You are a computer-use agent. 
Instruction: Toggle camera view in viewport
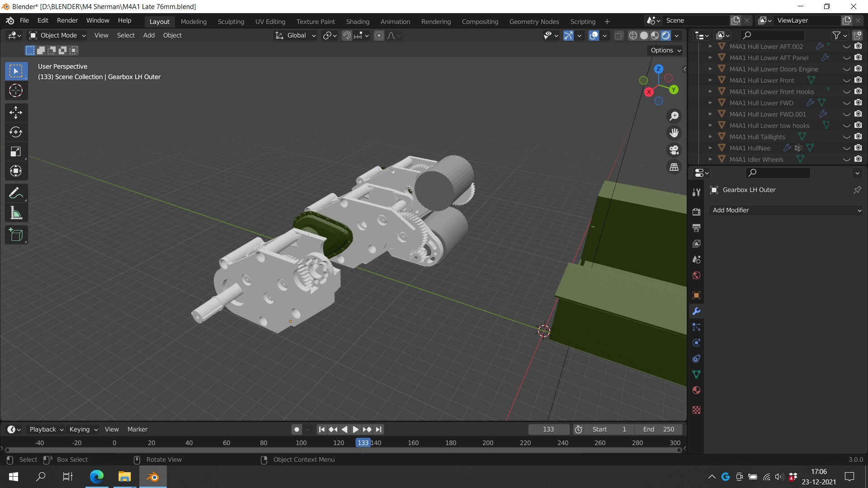674,150
